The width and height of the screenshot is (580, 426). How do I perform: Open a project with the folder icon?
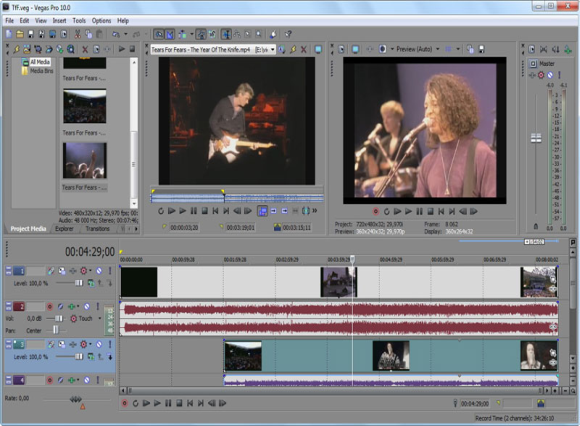(20, 34)
